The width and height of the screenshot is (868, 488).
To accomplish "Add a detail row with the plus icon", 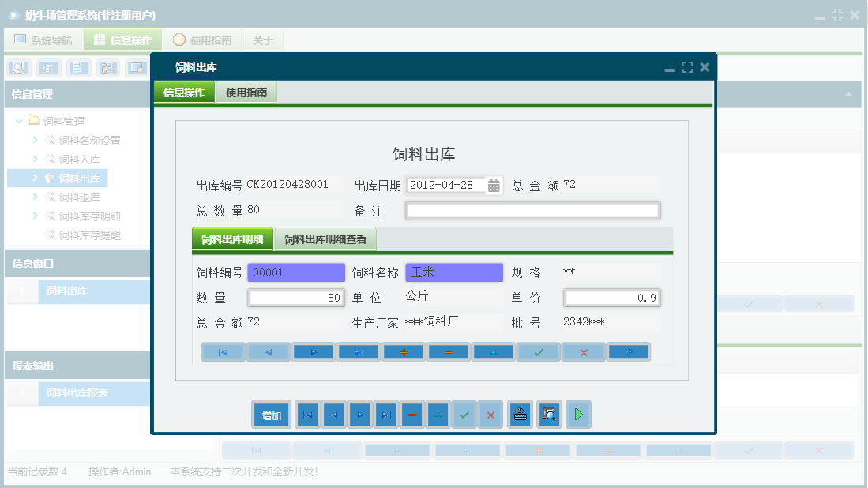I will pos(404,352).
